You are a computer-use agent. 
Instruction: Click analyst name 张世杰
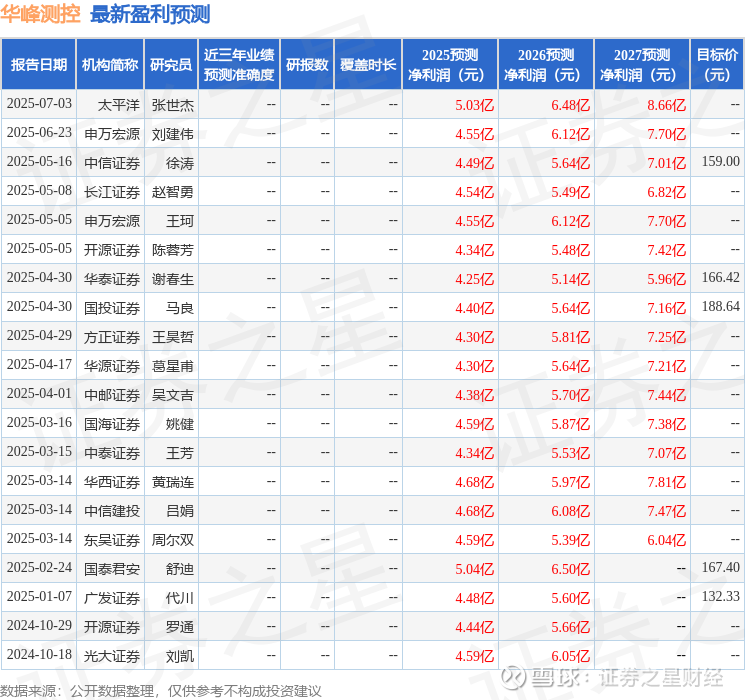pyautogui.click(x=172, y=105)
